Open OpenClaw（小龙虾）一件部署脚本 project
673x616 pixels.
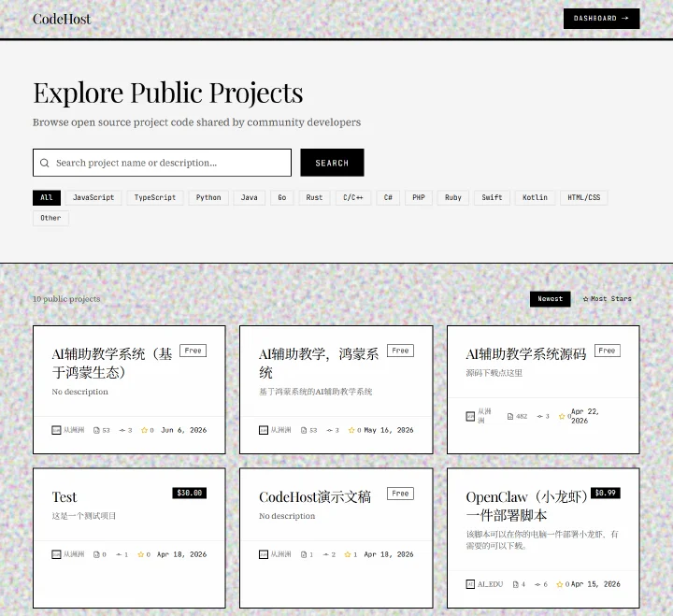(526, 506)
